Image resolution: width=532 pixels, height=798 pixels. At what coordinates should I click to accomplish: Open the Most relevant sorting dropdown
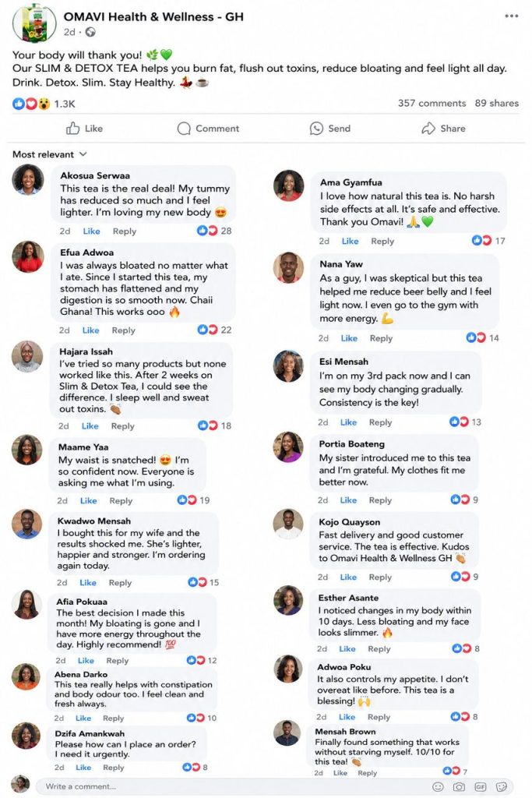(49, 154)
